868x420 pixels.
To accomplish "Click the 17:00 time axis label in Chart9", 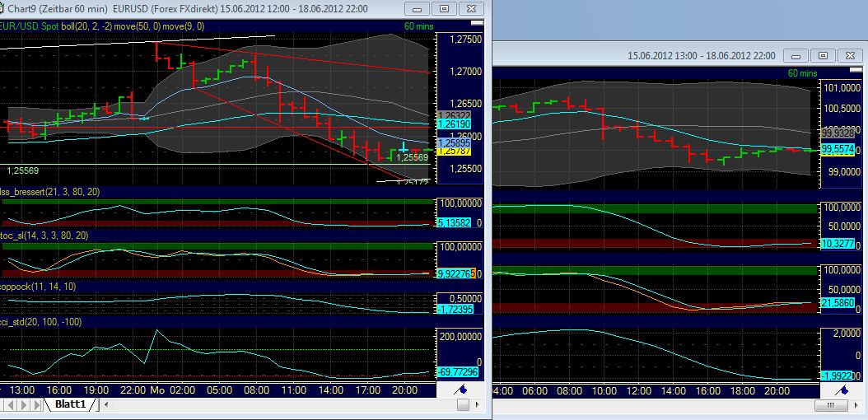I will [x=367, y=390].
